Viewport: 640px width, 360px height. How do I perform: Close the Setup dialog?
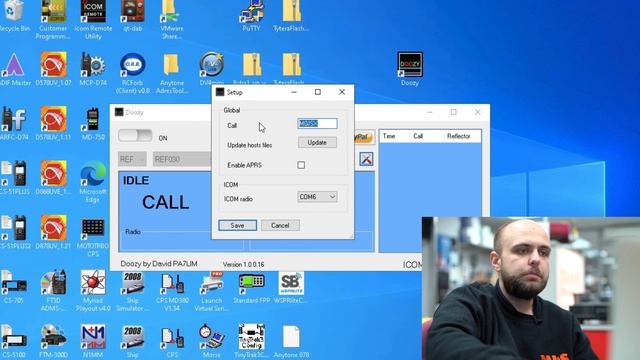coord(342,92)
